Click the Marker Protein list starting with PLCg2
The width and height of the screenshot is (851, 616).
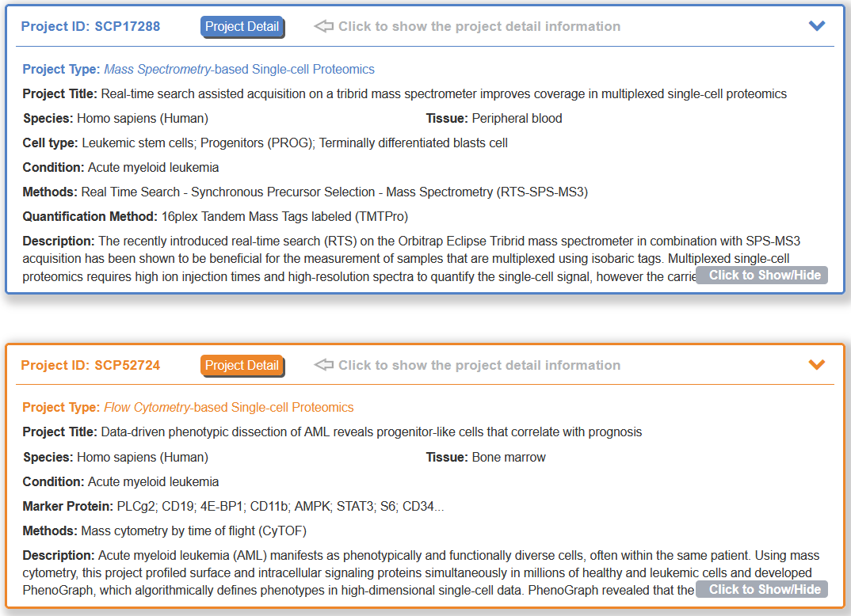[280, 507]
